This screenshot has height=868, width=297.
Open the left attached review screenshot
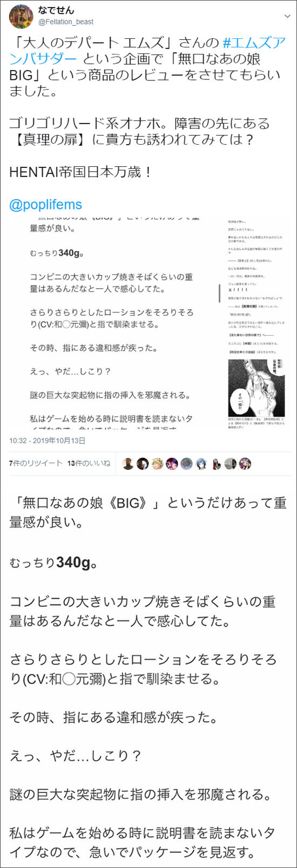(114, 323)
